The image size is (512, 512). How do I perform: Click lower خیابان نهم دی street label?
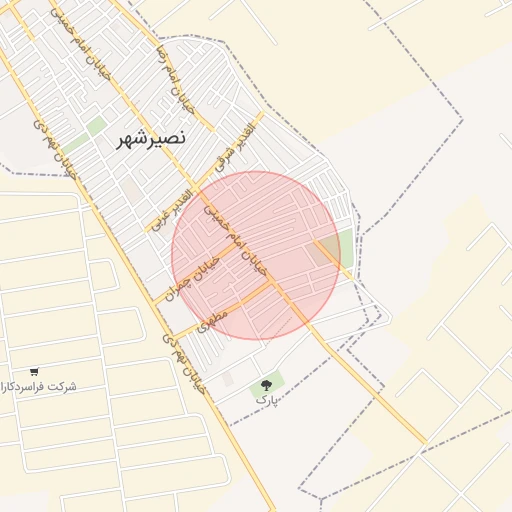tap(184, 364)
